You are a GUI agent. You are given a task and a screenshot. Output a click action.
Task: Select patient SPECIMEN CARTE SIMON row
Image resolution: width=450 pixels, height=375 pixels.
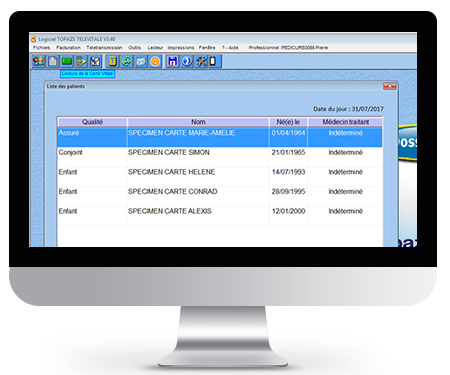click(x=220, y=157)
